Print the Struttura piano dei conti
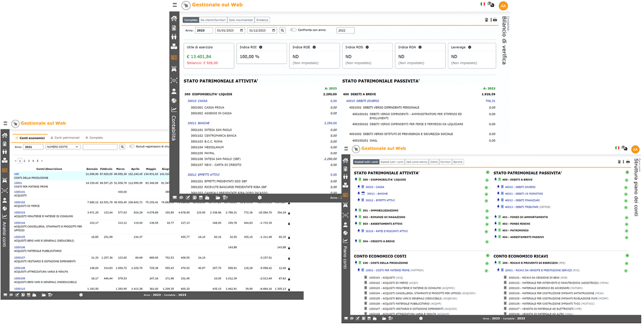The image size is (644, 326). (627, 162)
